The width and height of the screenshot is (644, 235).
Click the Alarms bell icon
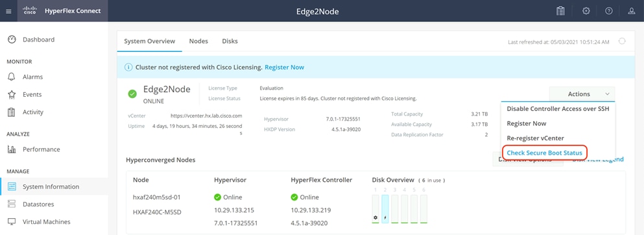[12, 77]
